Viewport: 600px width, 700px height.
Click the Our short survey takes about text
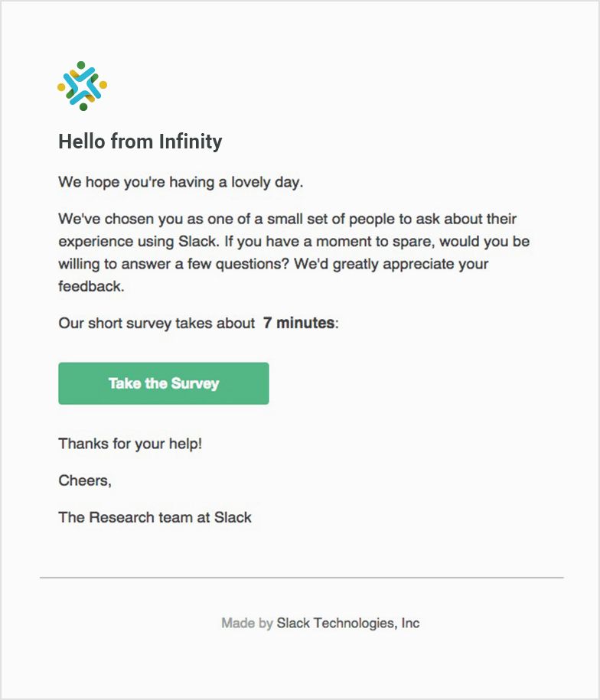click(x=157, y=323)
